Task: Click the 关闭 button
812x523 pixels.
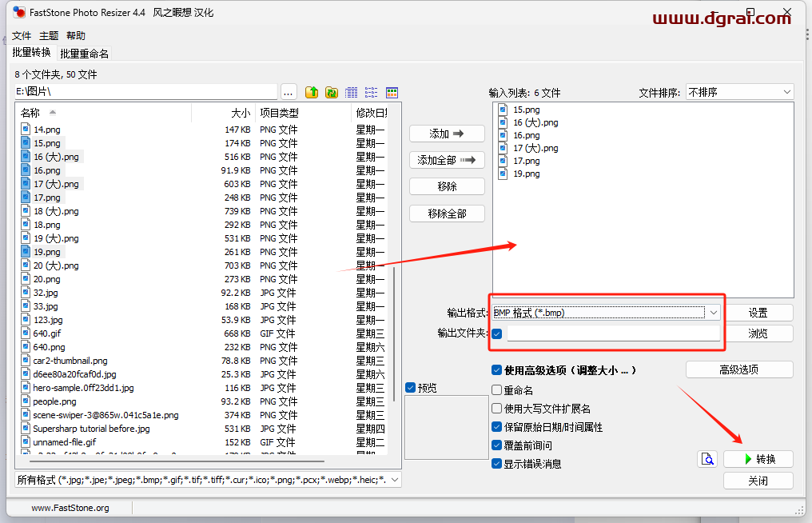Action: (x=758, y=481)
